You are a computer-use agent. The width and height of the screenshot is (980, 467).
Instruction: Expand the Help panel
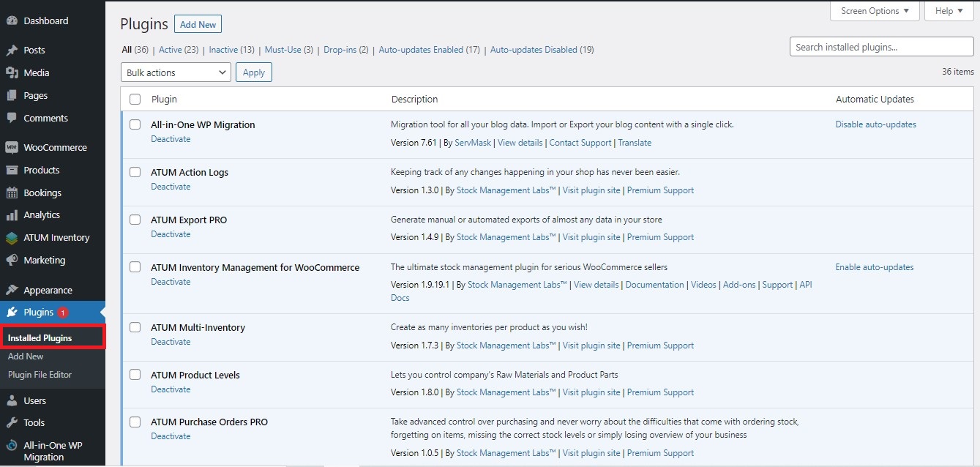949,11
